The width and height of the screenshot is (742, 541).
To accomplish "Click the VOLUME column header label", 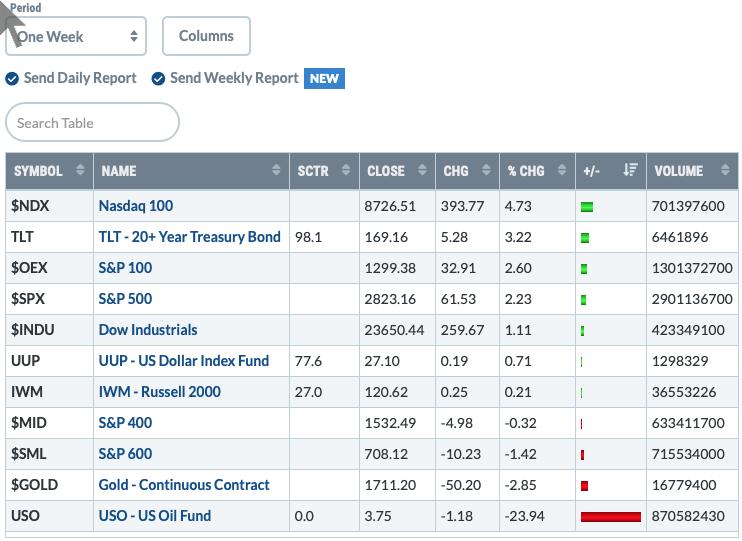I will 679,171.
